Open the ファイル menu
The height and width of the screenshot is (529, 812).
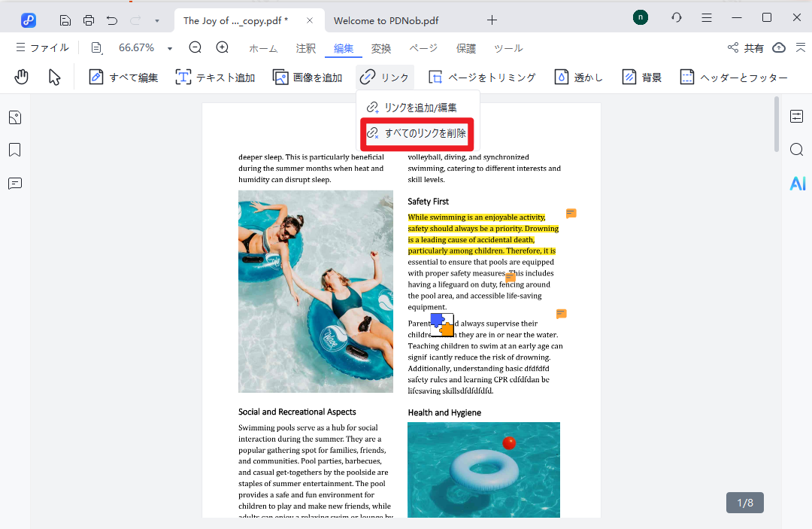(x=42, y=47)
